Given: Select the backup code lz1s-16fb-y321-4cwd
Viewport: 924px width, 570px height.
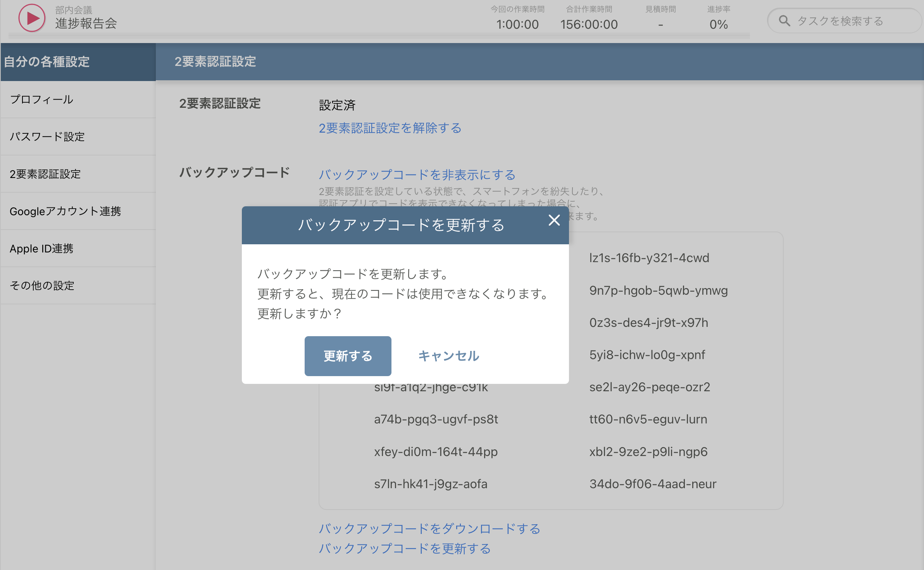Looking at the screenshot, I should 649,257.
